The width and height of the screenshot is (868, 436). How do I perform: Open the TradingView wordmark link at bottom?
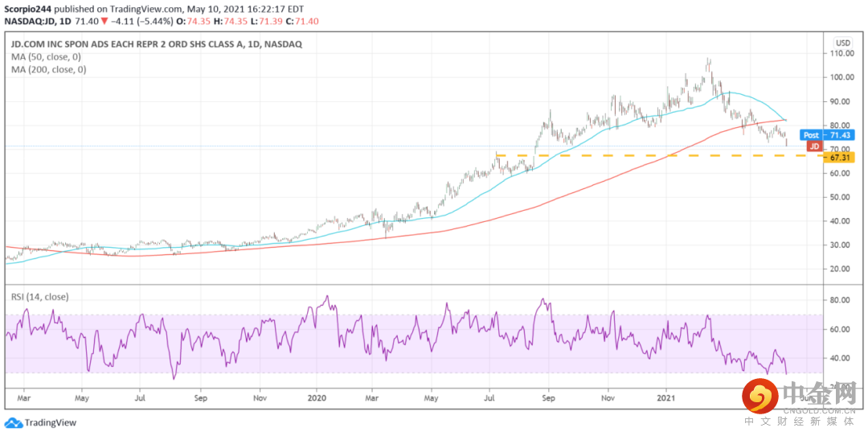click(x=51, y=422)
